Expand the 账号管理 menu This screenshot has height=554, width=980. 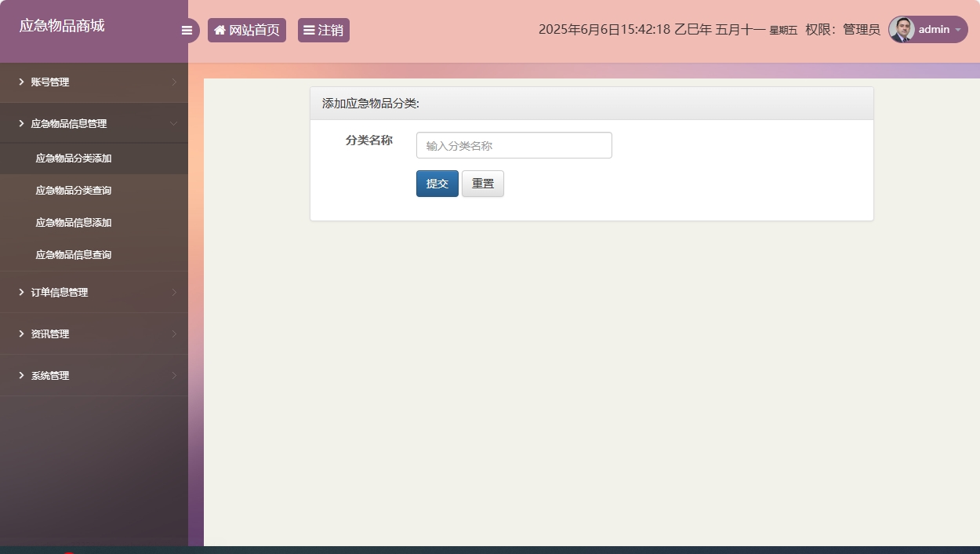(x=94, y=82)
